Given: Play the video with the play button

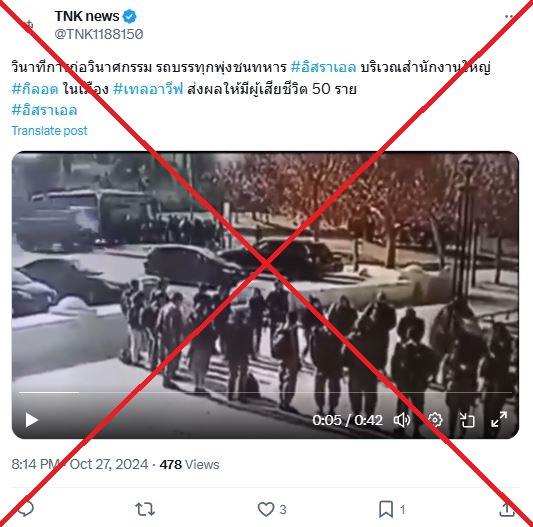Looking at the screenshot, I should pyautogui.click(x=32, y=420).
